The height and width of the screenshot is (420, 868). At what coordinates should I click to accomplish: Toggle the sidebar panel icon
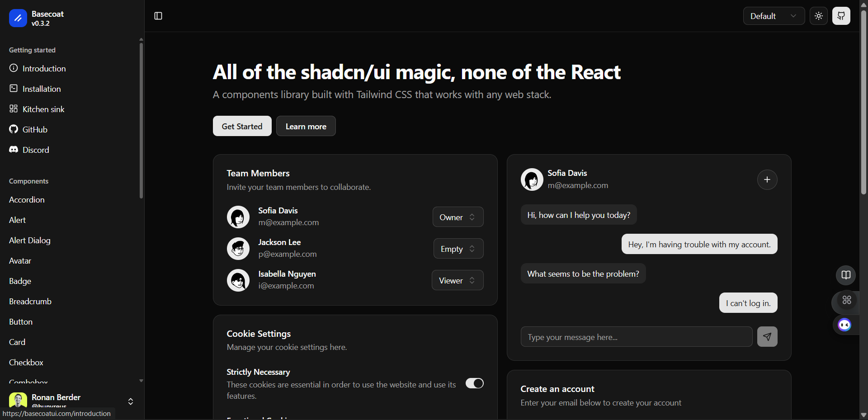(158, 16)
